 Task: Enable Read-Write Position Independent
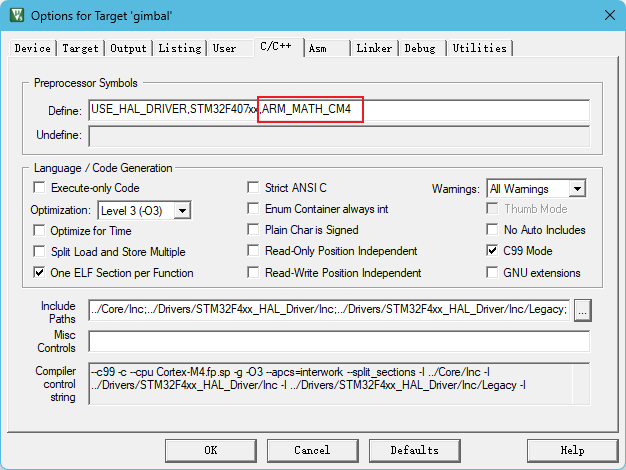(x=253, y=272)
